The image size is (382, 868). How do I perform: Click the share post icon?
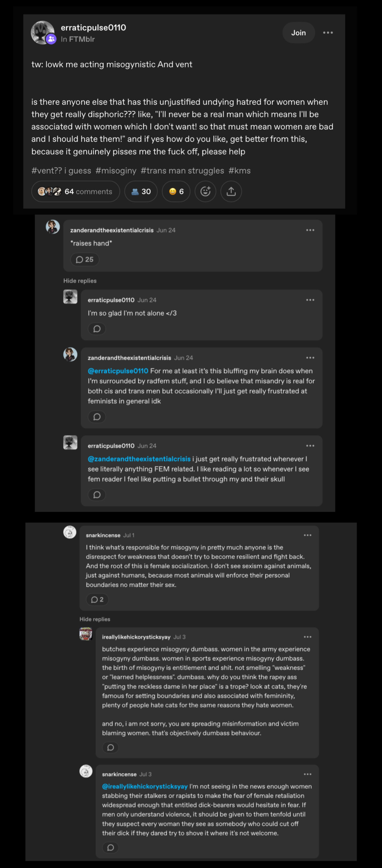pos(231,191)
